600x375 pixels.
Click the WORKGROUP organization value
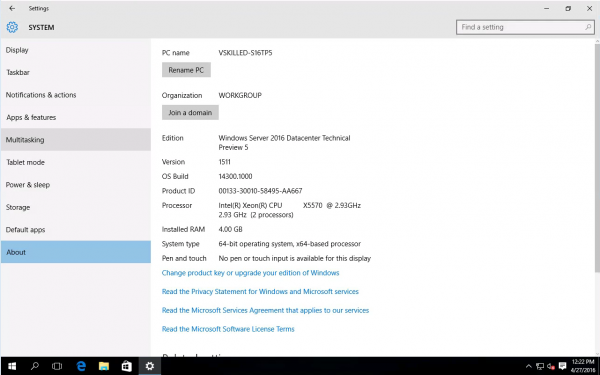pos(240,95)
